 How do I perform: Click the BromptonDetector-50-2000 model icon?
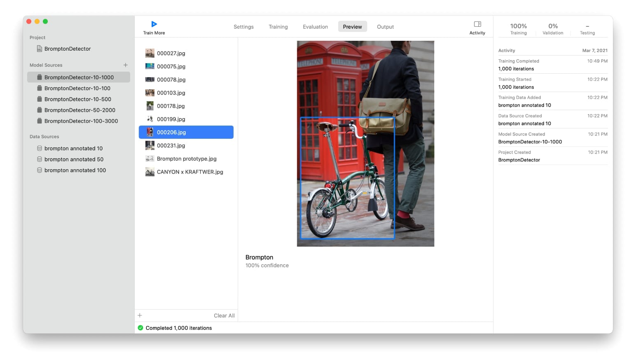click(x=40, y=110)
